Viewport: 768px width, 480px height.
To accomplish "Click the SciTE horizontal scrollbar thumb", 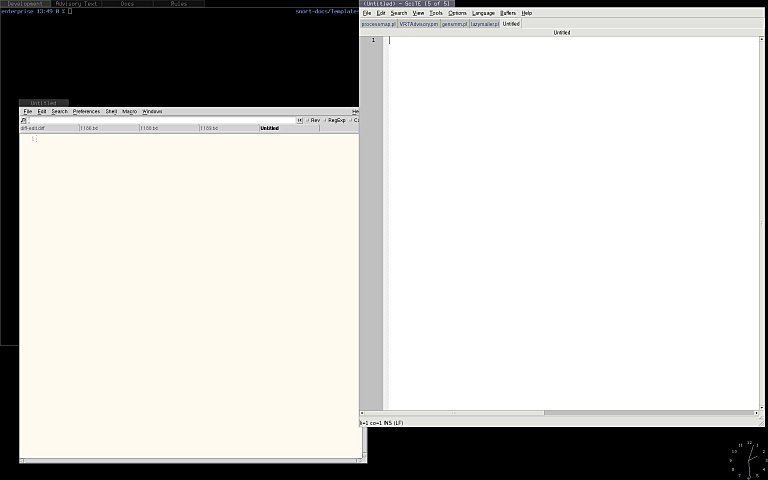I will [454, 413].
